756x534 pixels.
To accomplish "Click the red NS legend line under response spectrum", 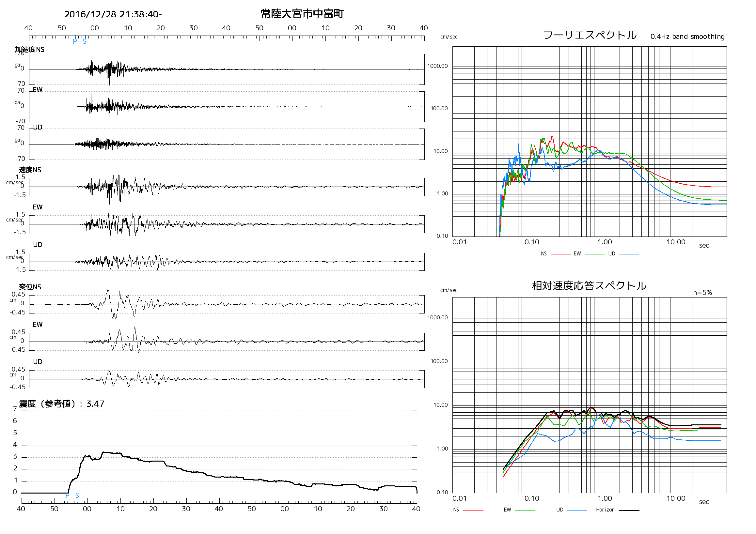I will click(473, 510).
